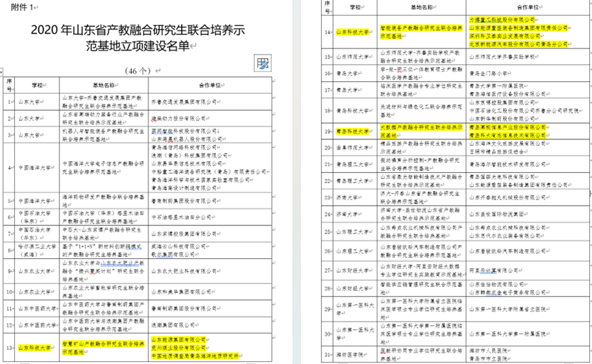Click highlighted '北京新能源汽车股份有限公司青岛分公司'
The width and height of the screenshot is (592, 364).
coord(518,44)
